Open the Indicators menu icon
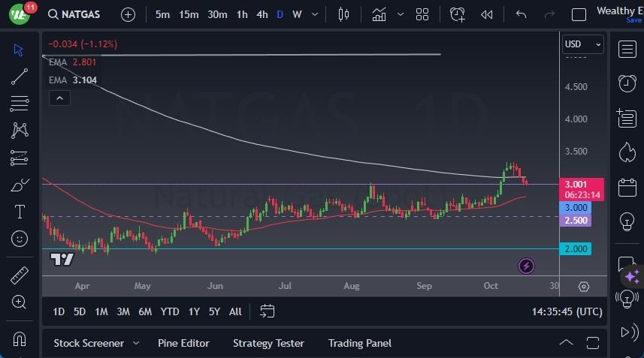 point(379,14)
